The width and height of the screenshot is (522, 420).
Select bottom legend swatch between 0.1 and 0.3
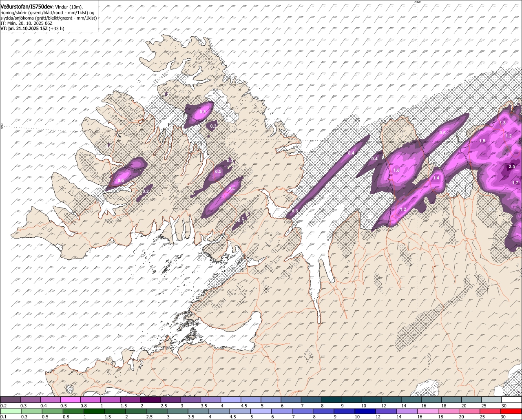[x=11, y=411]
